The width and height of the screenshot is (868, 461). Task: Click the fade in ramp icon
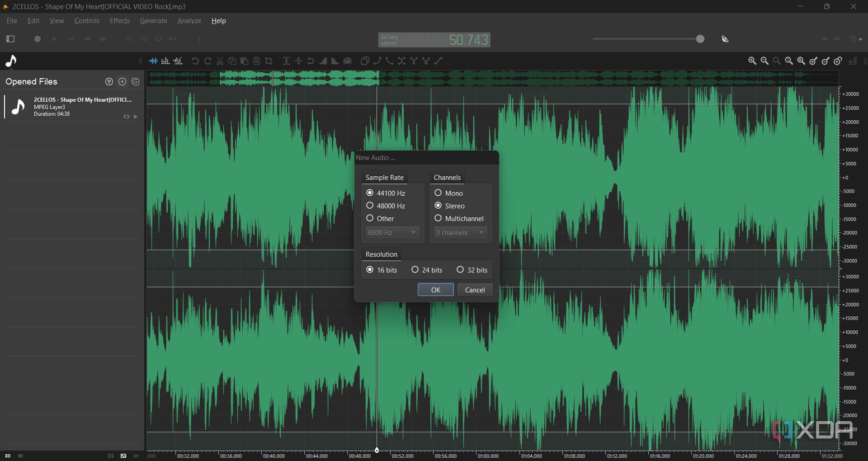[x=323, y=61]
